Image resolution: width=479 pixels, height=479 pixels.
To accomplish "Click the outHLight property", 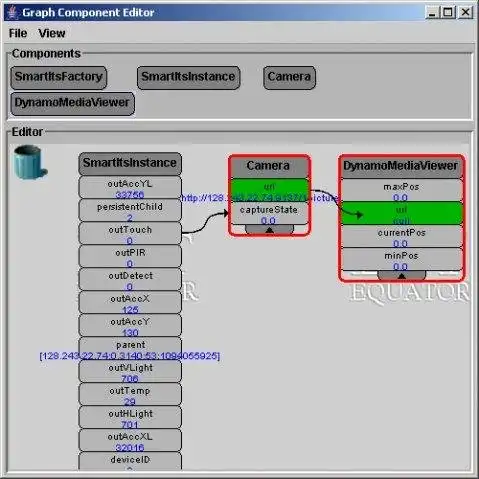I will 130,418.
